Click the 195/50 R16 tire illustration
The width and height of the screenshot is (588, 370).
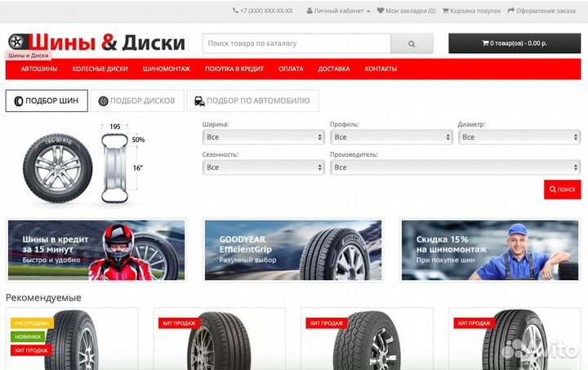pyautogui.click(x=58, y=168)
